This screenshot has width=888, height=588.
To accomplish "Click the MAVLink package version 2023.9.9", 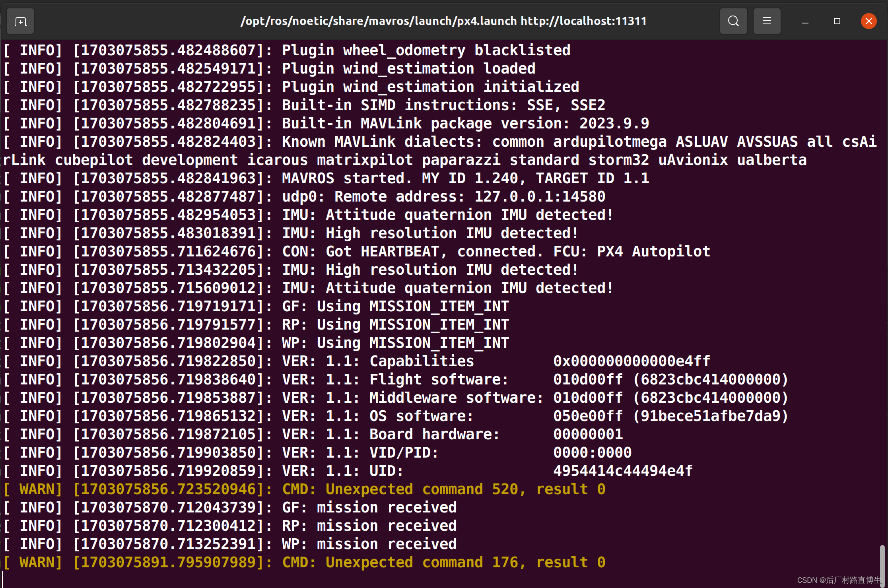I will pyautogui.click(x=614, y=124).
